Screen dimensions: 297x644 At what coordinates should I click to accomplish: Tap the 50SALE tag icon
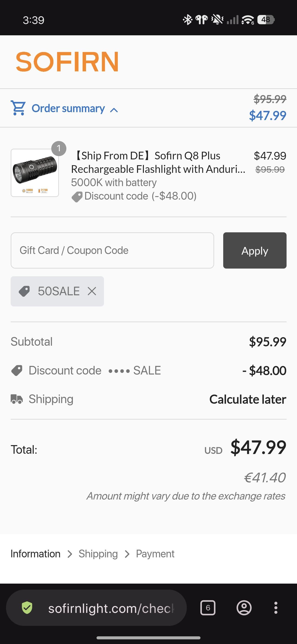click(24, 291)
